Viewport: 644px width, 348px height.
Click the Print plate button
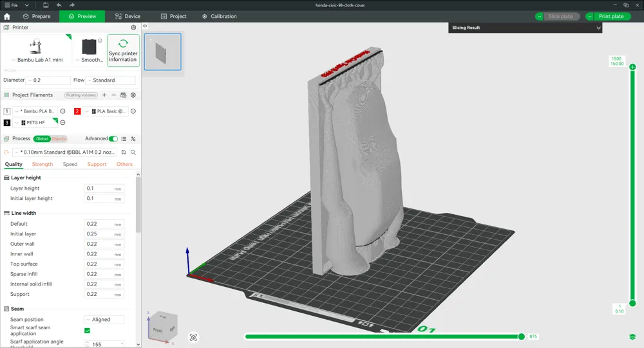[x=612, y=17]
